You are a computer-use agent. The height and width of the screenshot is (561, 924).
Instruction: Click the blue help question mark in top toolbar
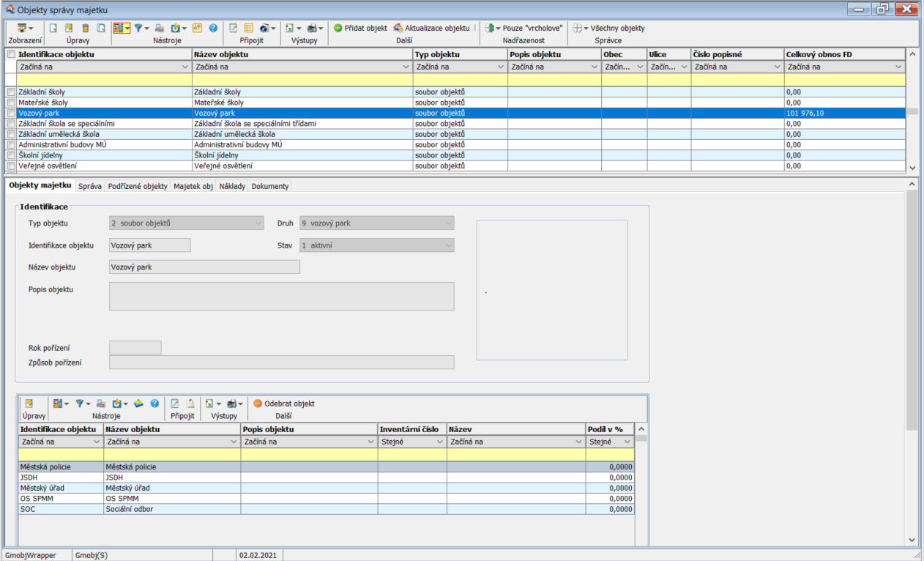[x=213, y=29]
